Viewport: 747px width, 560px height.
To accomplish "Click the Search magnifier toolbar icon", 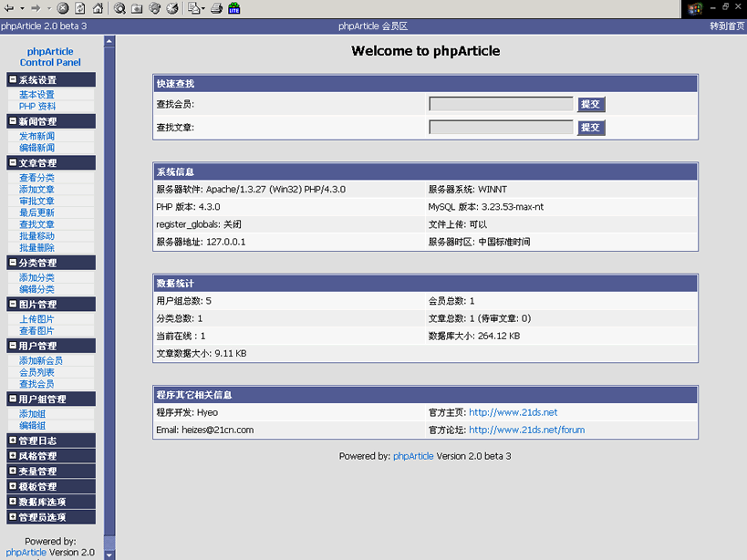I will [x=119, y=8].
